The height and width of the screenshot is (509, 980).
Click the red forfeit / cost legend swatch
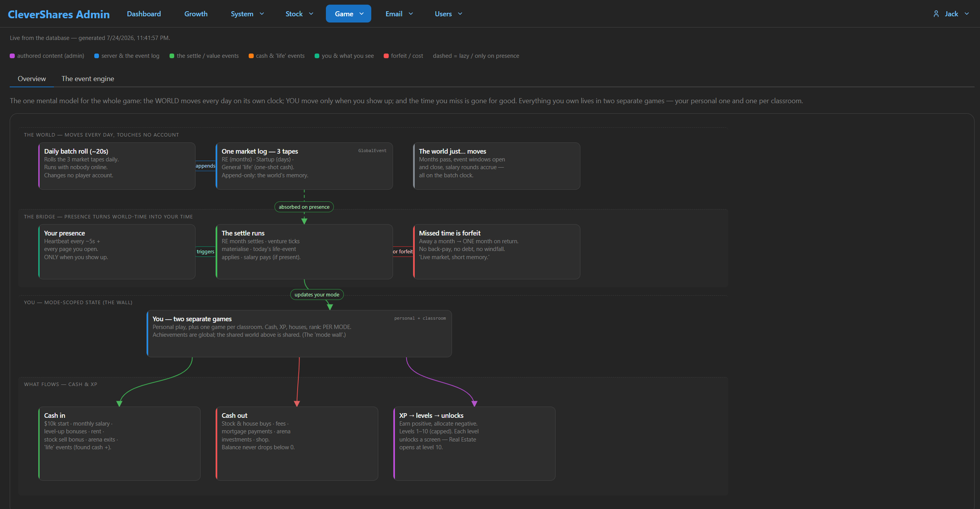pyautogui.click(x=386, y=56)
